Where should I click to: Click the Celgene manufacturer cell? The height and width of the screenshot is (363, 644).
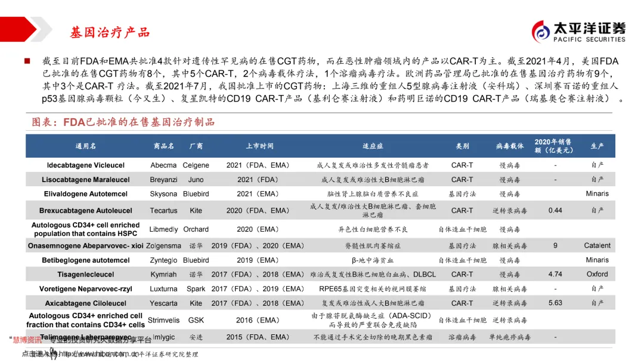click(196, 165)
